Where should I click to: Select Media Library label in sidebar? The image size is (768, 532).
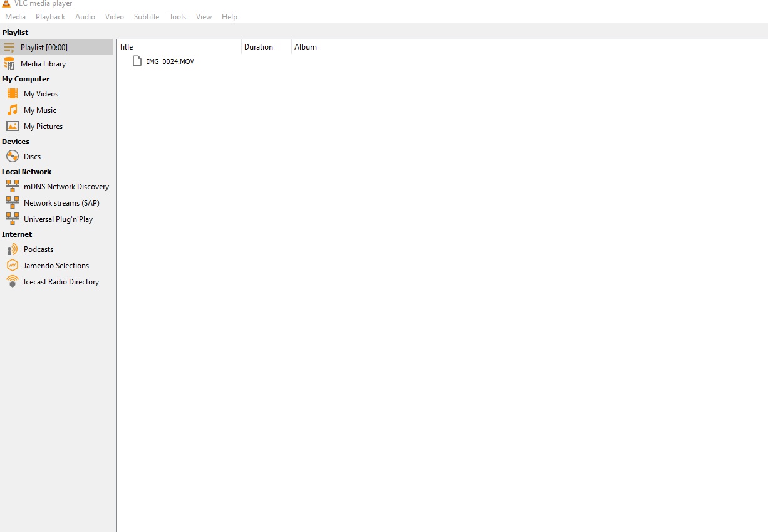43,64
